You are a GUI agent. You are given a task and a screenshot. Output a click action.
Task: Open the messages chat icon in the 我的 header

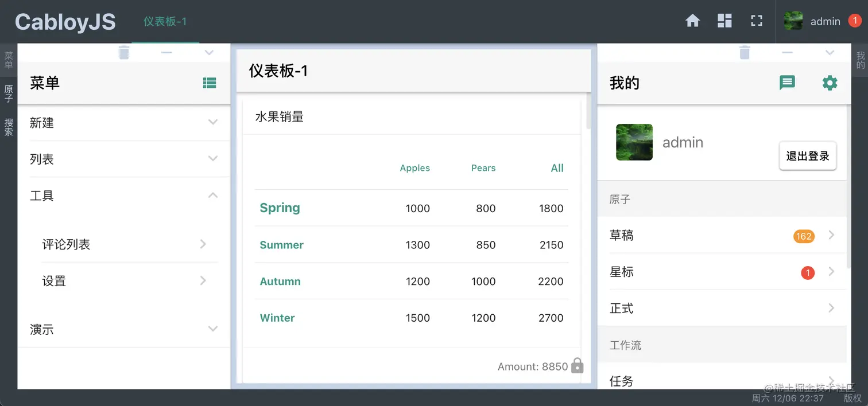(787, 83)
